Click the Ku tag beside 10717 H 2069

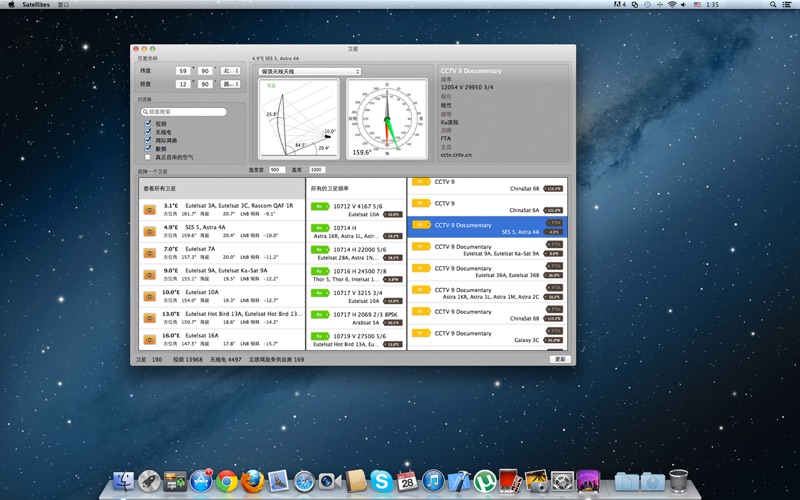point(320,315)
